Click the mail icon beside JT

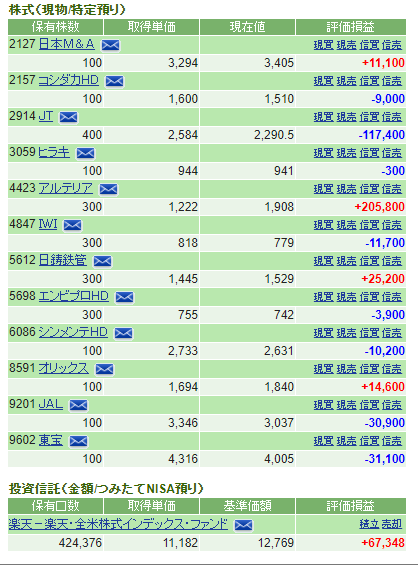click(x=69, y=117)
